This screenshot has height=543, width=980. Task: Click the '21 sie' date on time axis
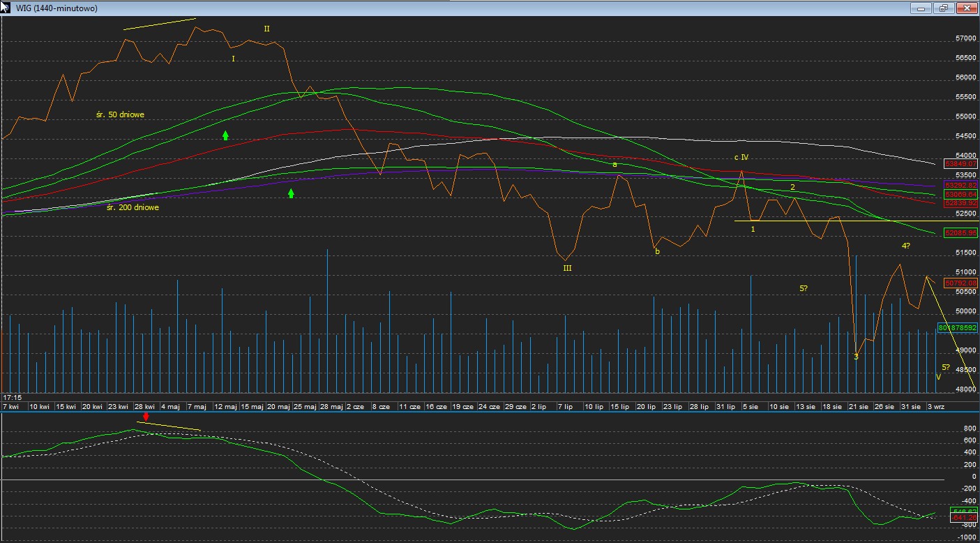pyautogui.click(x=859, y=406)
